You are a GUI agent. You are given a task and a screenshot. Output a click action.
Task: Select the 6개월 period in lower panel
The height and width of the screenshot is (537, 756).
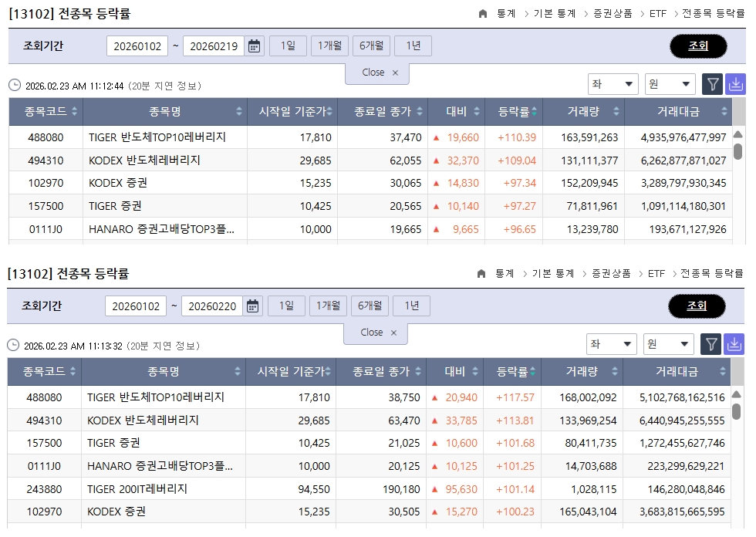[370, 306]
